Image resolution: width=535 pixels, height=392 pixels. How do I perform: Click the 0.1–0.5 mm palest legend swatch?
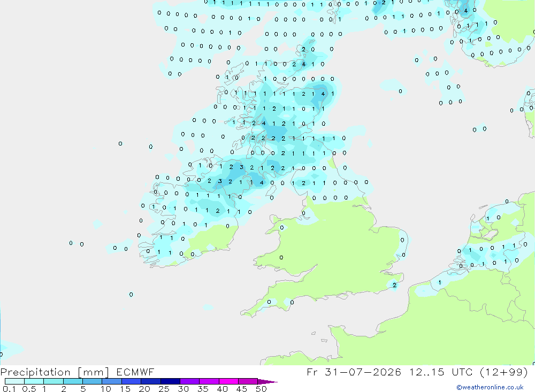click(x=14, y=381)
